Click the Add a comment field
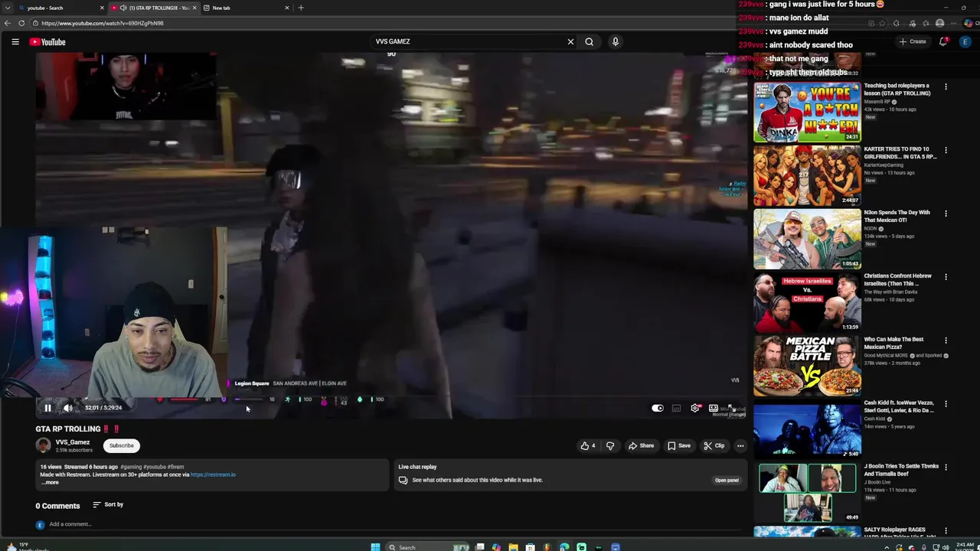This screenshot has height=551, width=980. [70, 524]
